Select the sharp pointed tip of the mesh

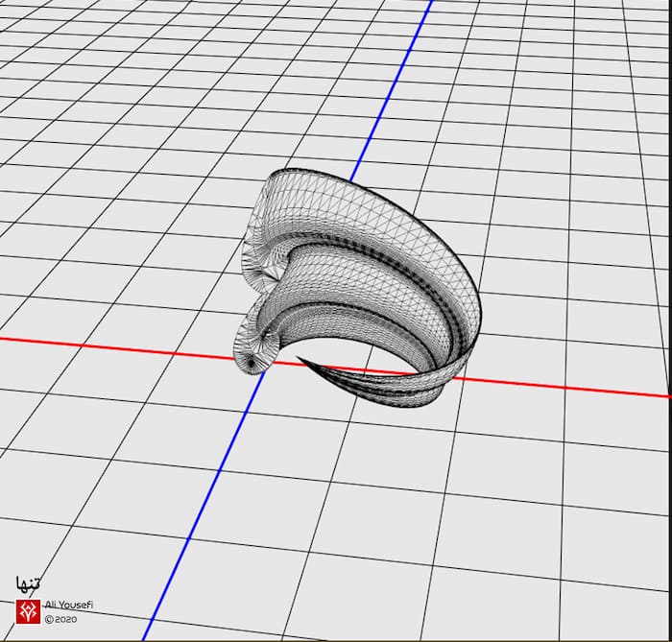[300, 359]
